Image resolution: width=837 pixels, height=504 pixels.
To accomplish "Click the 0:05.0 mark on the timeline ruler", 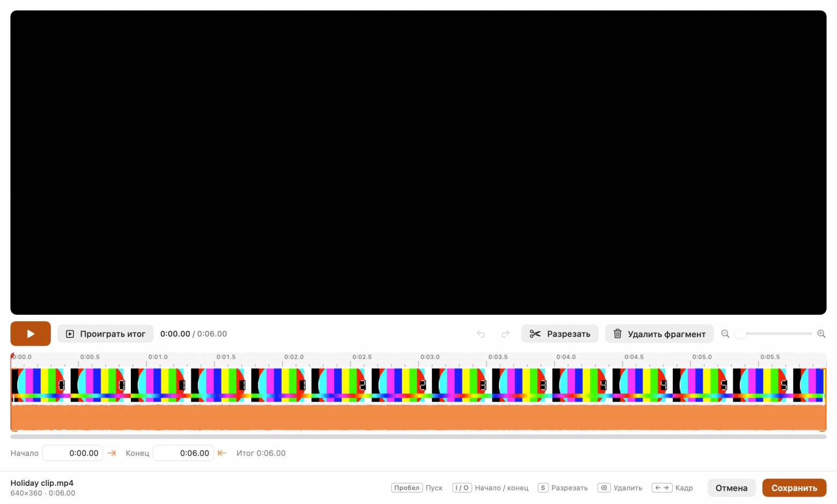I will (702, 357).
